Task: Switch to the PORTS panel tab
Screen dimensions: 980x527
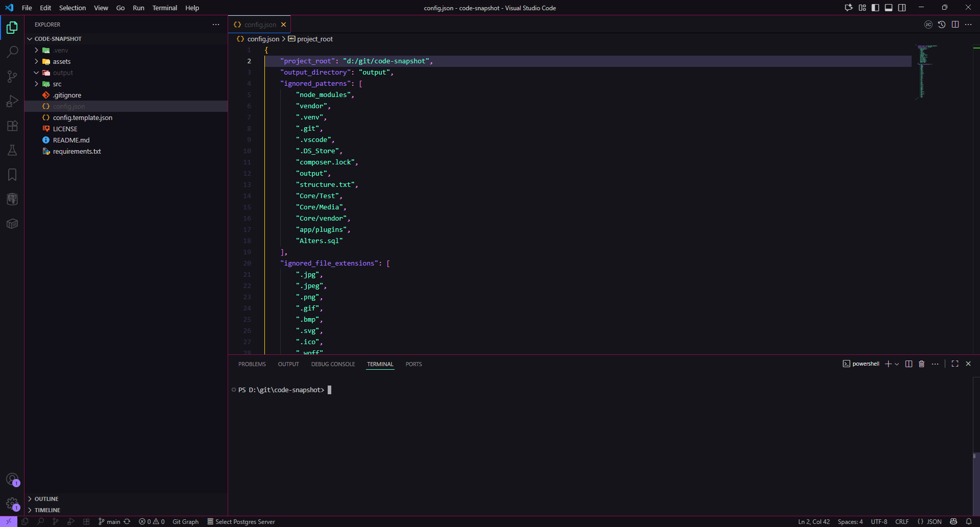Action: coord(414,364)
